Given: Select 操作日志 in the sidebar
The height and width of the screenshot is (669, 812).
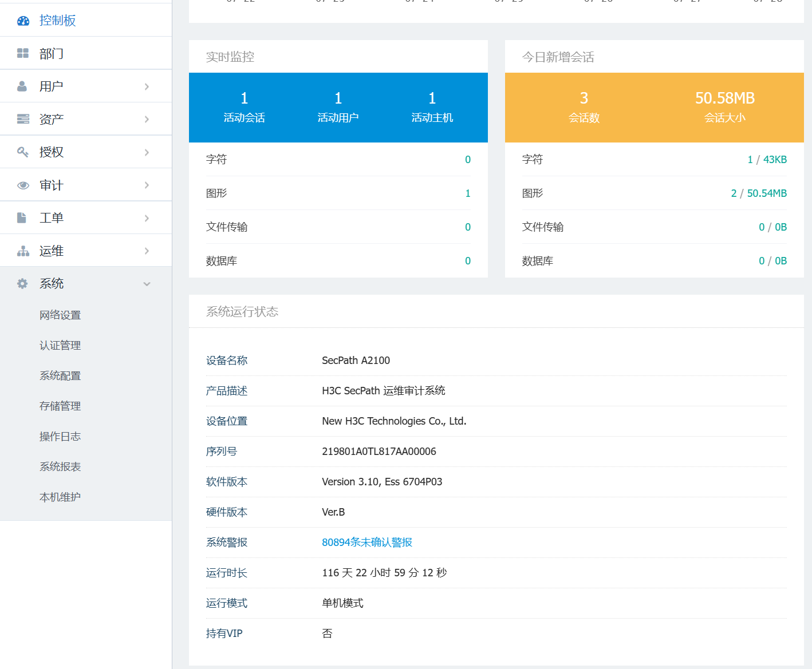Looking at the screenshot, I should pos(60,437).
